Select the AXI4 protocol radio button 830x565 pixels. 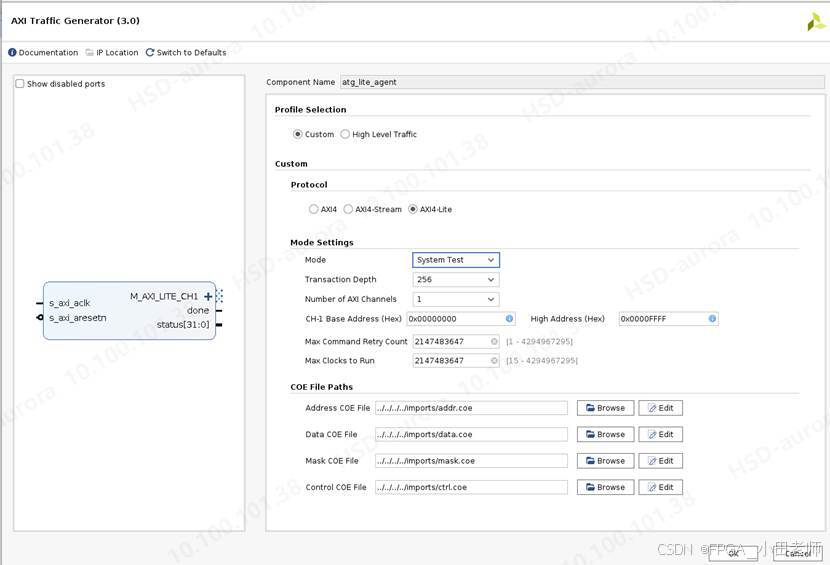[313, 209]
